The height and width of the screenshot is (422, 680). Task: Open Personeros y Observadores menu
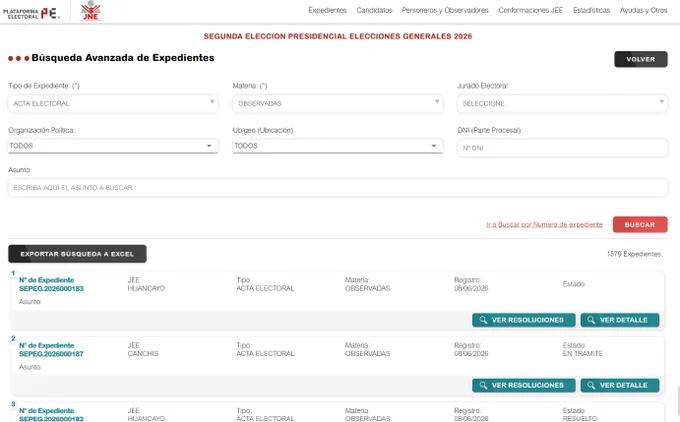(445, 10)
